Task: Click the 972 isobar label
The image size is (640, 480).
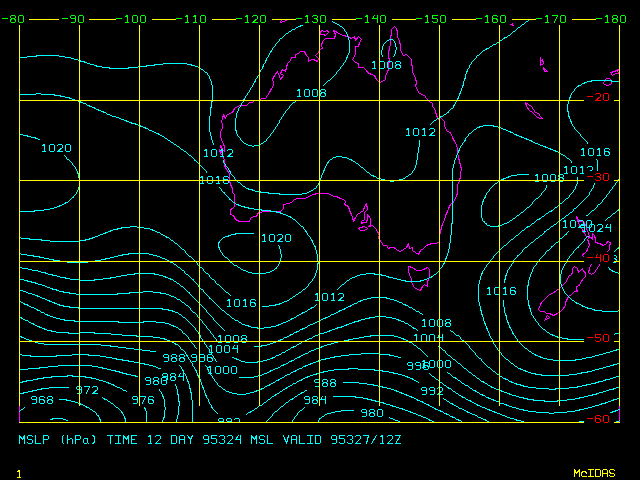Action: 87,390
